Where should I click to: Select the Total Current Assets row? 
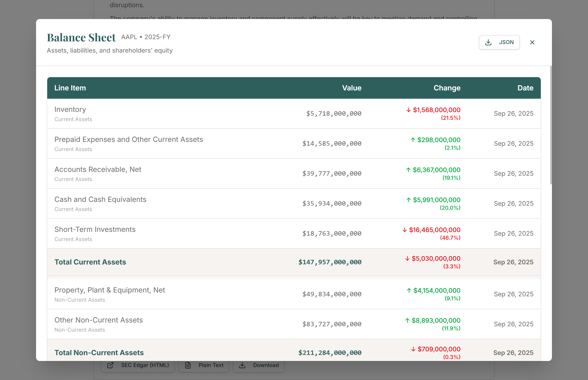(173, 262)
